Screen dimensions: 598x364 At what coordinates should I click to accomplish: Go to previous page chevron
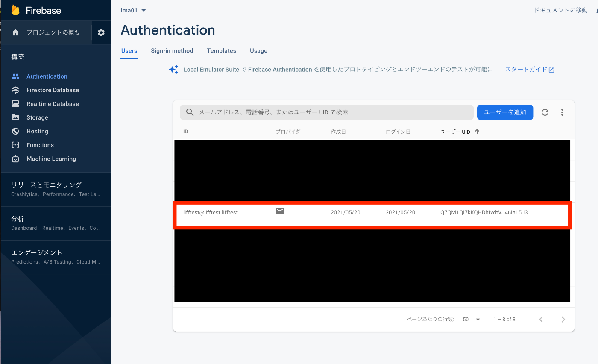(541, 319)
